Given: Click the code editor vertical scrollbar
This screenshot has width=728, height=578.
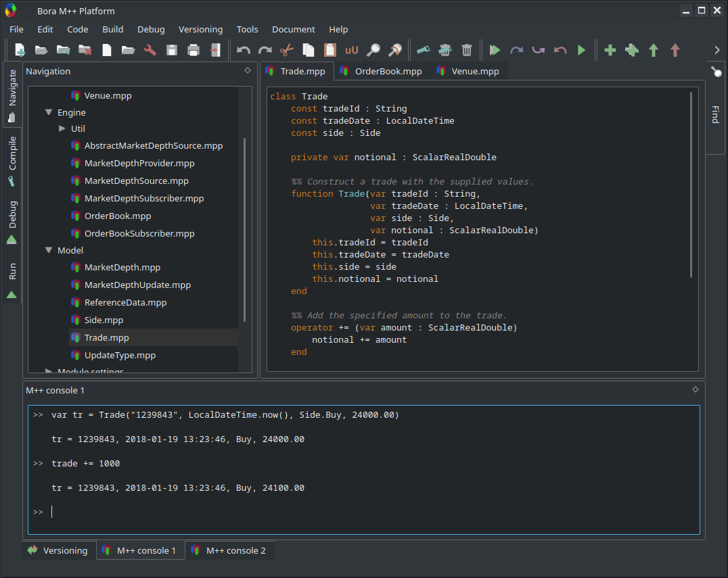Looking at the screenshot, I should (691, 185).
